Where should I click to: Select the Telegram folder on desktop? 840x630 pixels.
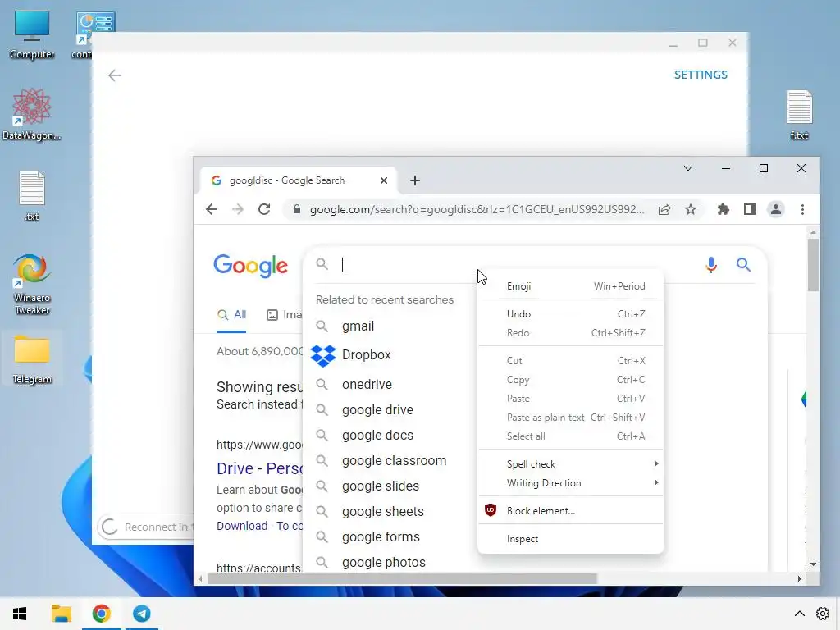32,359
